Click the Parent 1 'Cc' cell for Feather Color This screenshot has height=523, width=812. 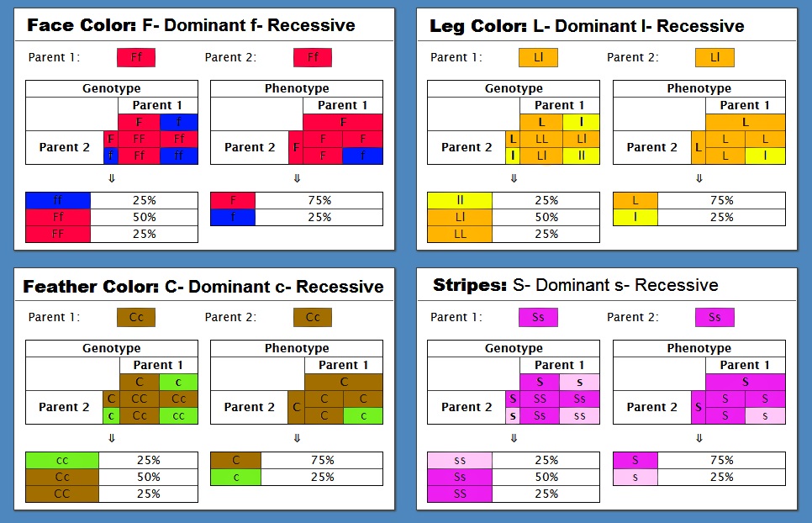click(x=135, y=317)
